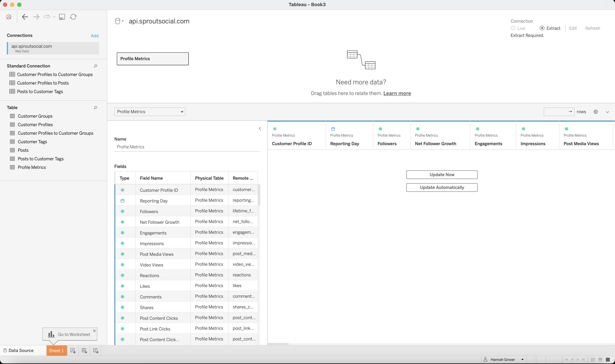Select Customer Tags table
Screen dimensions: 615x364
coord(32,142)
